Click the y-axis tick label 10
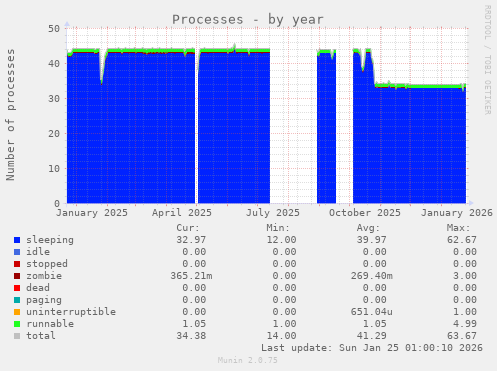This screenshot has height=371, width=497. pos(54,169)
